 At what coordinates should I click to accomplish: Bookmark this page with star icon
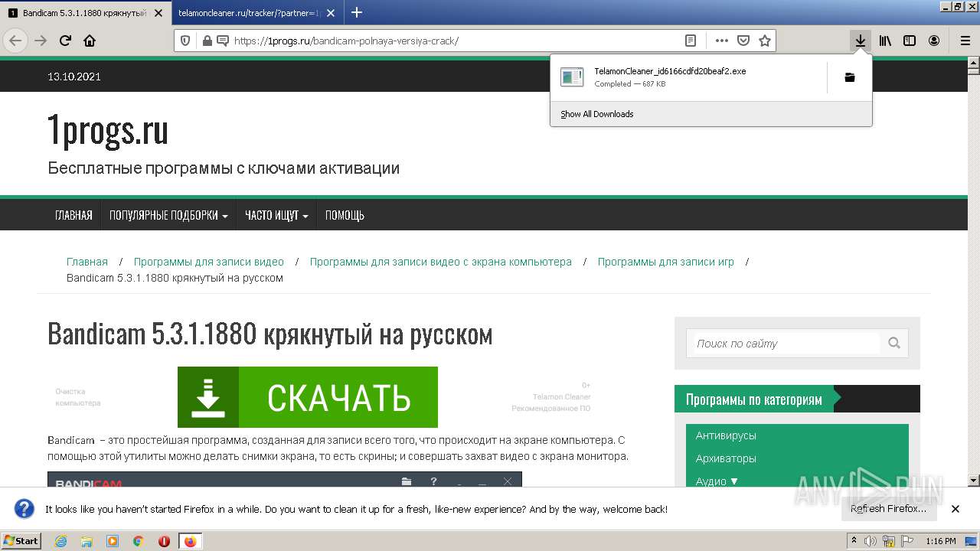coord(764,41)
